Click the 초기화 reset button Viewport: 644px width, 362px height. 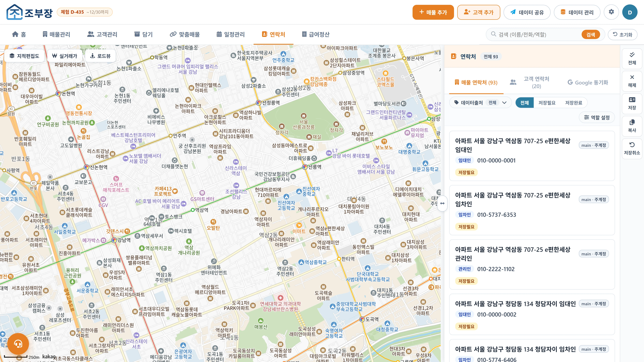pos(623,34)
